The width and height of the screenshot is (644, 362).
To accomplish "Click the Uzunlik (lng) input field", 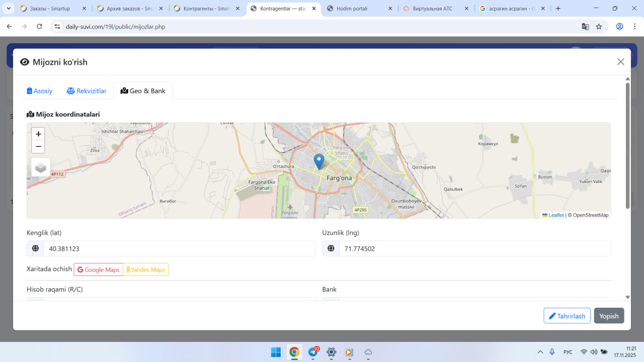I will 474,249.
